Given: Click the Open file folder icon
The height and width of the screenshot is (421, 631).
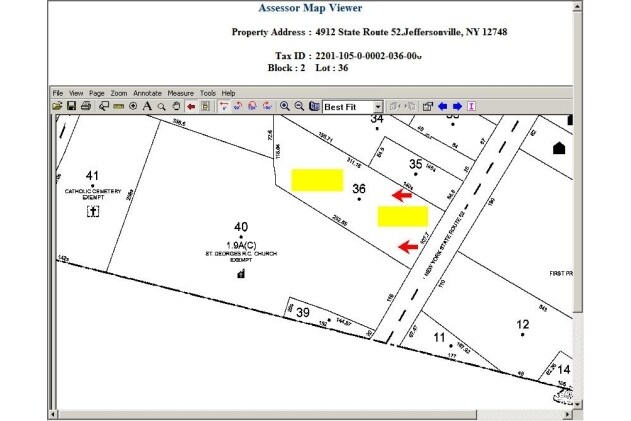Looking at the screenshot, I should point(57,105).
